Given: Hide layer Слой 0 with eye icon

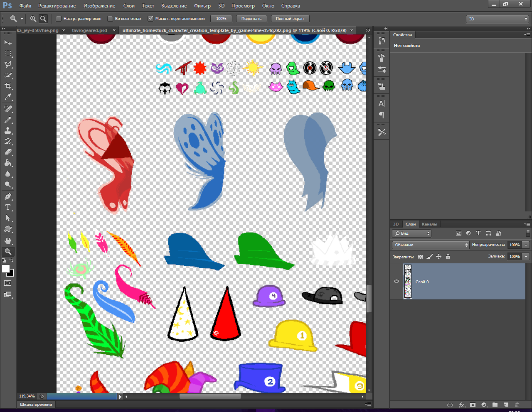Looking at the screenshot, I should [x=397, y=281].
